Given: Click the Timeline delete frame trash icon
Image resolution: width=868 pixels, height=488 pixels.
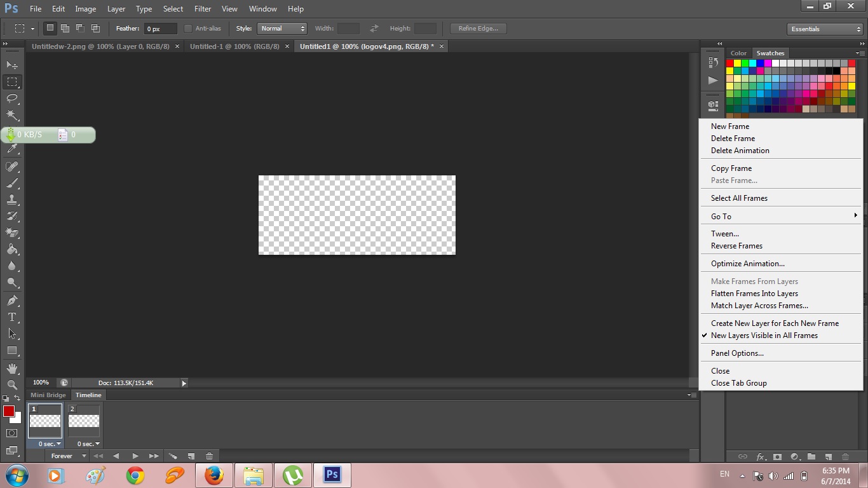Looking at the screenshot, I should click(210, 456).
